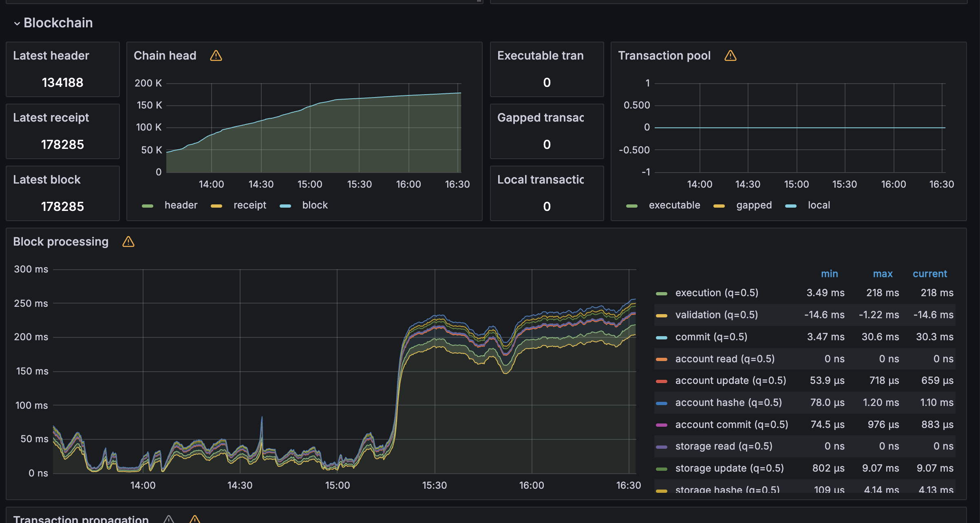Click execution (q=0.5) legend color swatch
The height and width of the screenshot is (523, 980).
coord(662,293)
